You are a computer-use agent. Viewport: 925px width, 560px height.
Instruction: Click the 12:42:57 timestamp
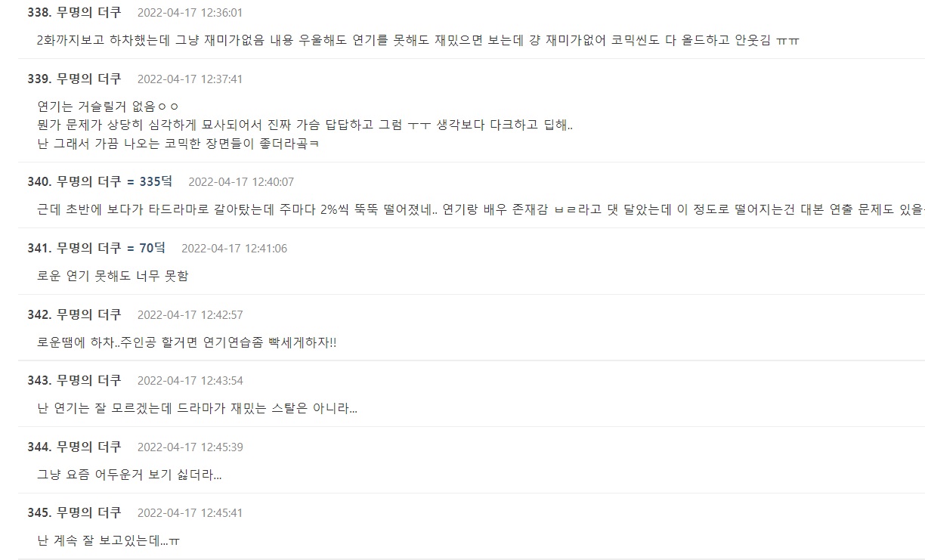(x=190, y=315)
